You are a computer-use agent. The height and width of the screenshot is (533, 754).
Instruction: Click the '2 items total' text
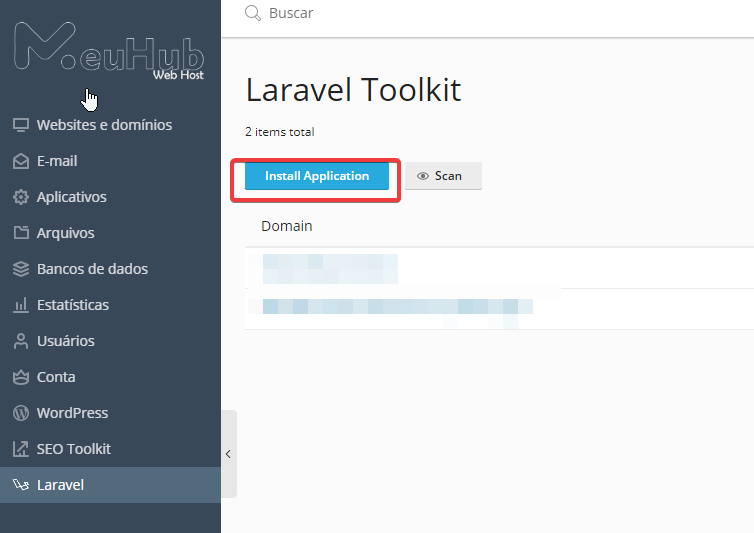(279, 132)
